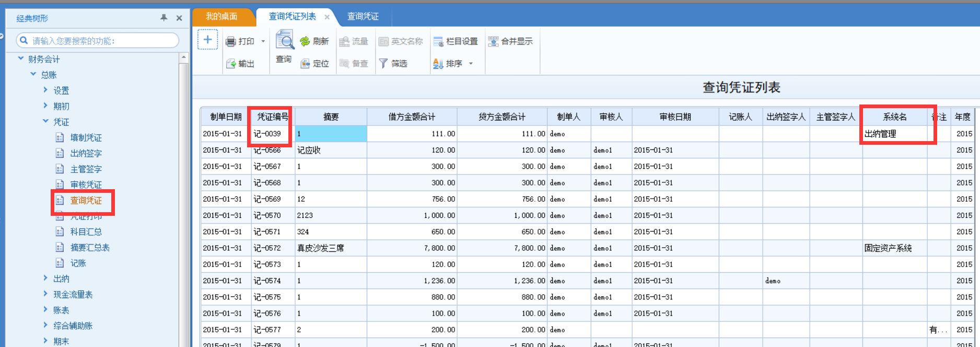This screenshot has height=347, width=980.
Task: Open 科目汇总 in the tree
Action: click(86, 232)
